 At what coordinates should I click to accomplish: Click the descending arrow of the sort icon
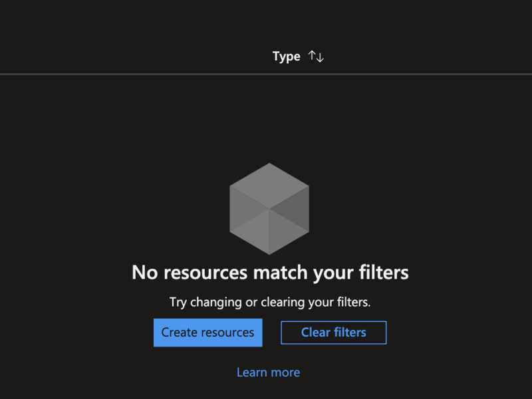(x=320, y=57)
